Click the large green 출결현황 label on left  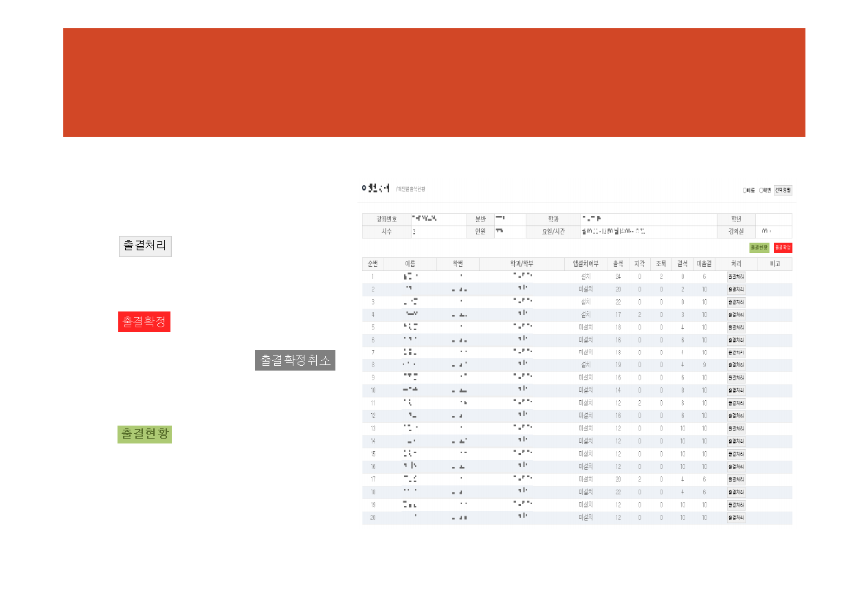coord(144,434)
